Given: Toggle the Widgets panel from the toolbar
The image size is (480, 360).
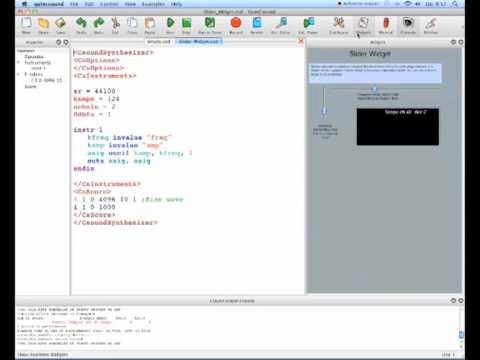Looking at the screenshot, I should pyautogui.click(x=363, y=26).
